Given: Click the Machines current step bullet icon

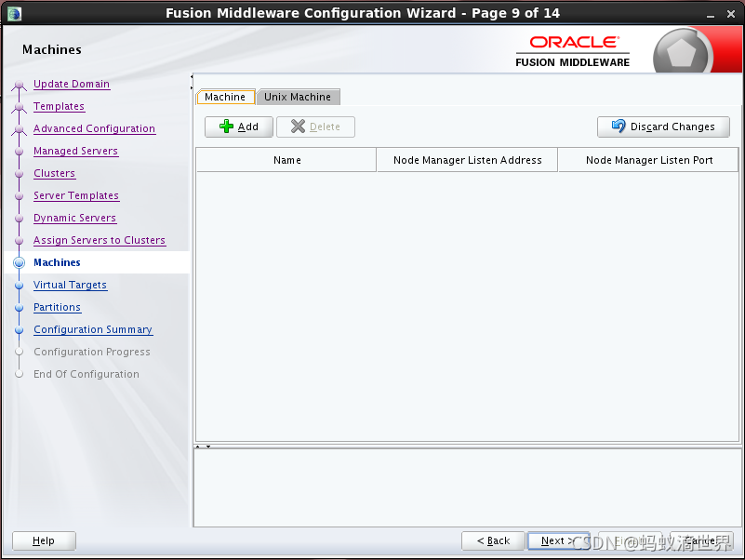Looking at the screenshot, I should click(19, 262).
